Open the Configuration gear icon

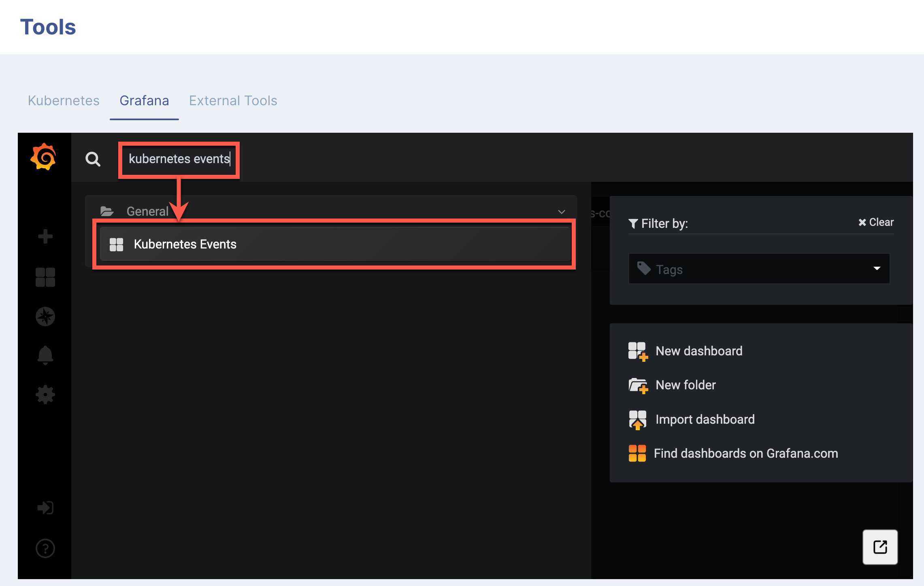tap(45, 395)
